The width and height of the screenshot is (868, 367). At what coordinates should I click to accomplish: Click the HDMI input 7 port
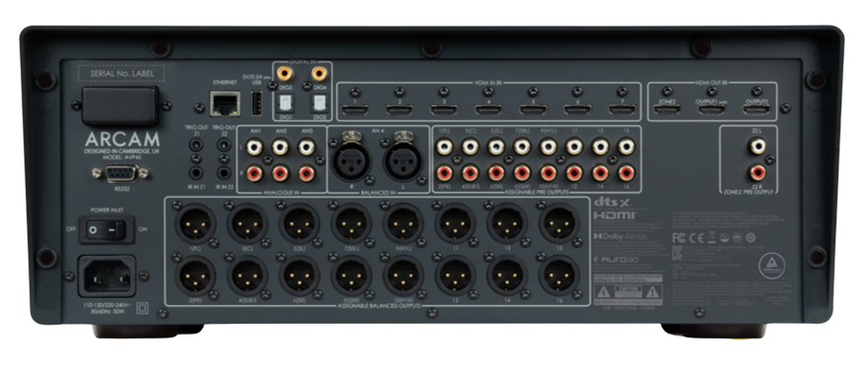coord(623,109)
